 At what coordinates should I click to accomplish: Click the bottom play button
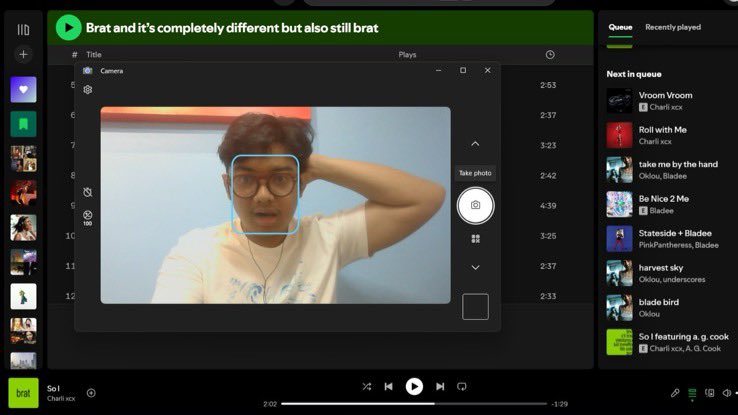click(x=414, y=387)
